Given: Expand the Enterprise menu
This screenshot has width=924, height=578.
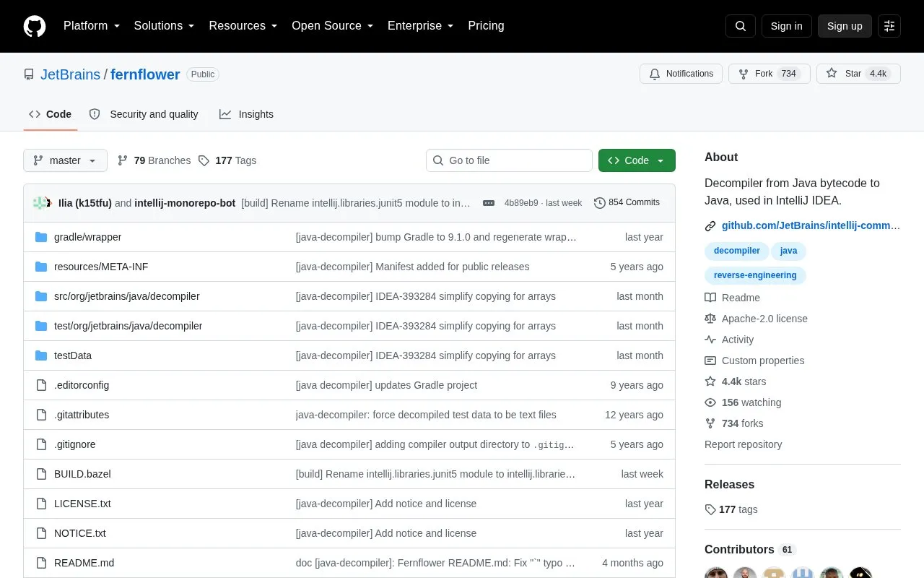Looking at the screenshot, I should 420,26.
